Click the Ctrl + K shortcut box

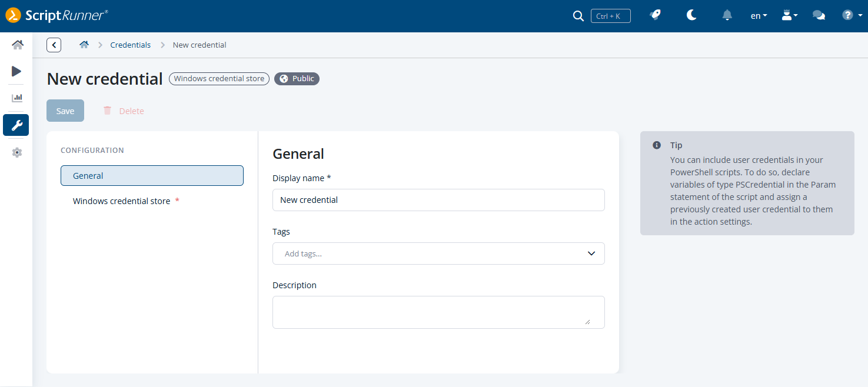click(x=610, y=16)
